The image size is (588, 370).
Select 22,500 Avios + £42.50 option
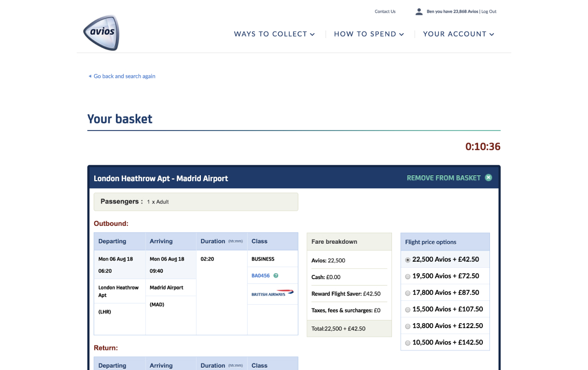click(408, 260)
